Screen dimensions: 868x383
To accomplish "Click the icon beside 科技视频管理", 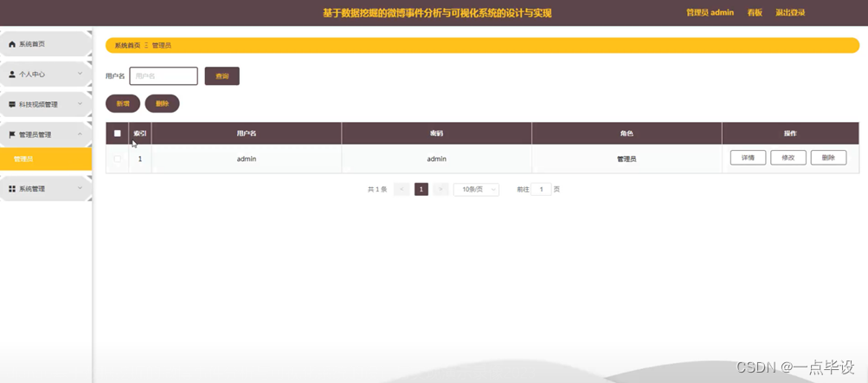I will 12,104.
